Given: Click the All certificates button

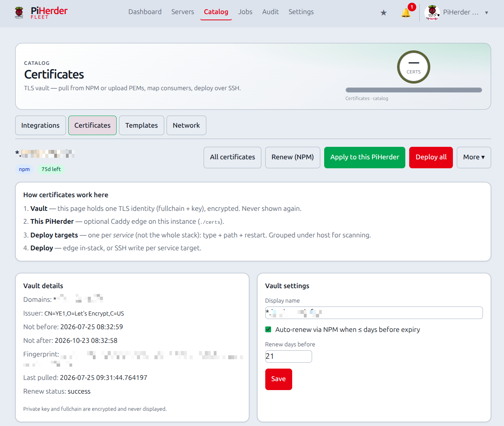Looking at the screenshot, I should coord(232,157).
